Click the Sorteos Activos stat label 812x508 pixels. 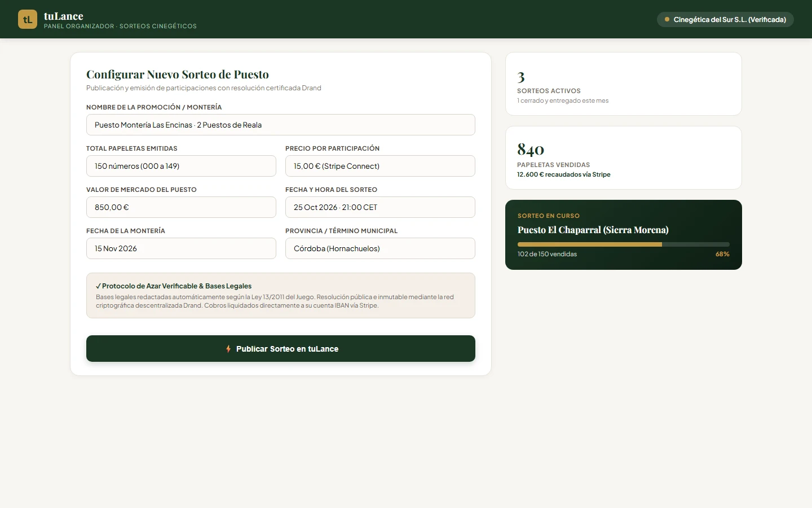(549, 91)
